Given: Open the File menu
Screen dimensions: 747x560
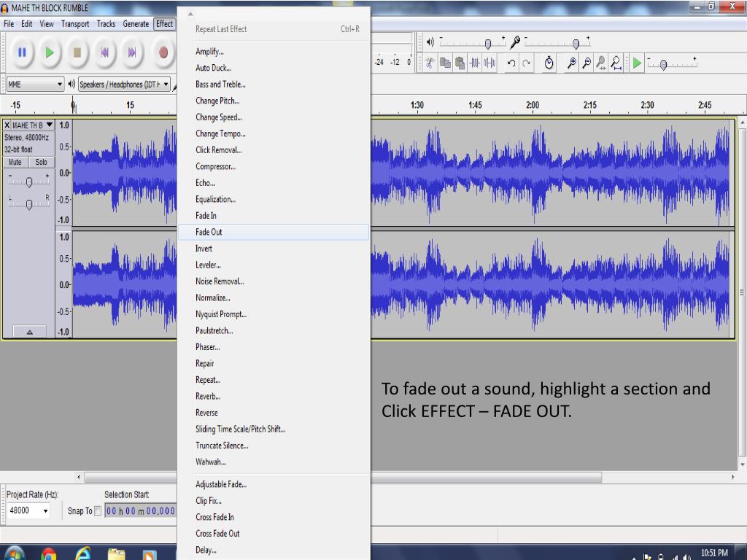Looking at the screenshot, I should [x=9, y=24].
